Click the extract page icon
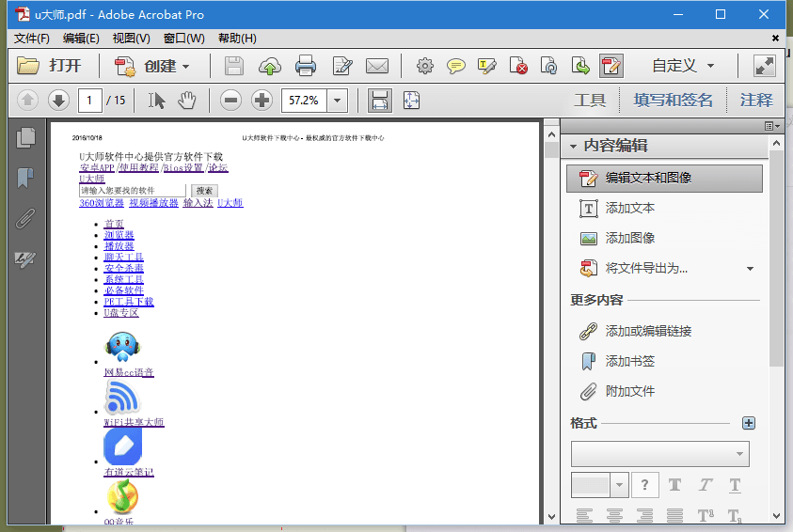This screenshot has width=793, height=532. tap(580, 66)
